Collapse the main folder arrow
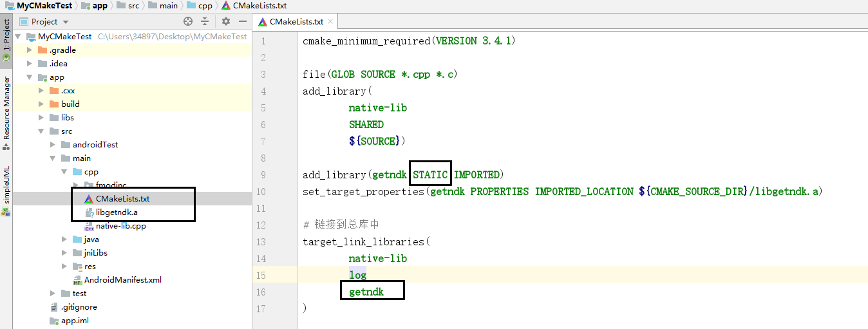 click(53, 158)
